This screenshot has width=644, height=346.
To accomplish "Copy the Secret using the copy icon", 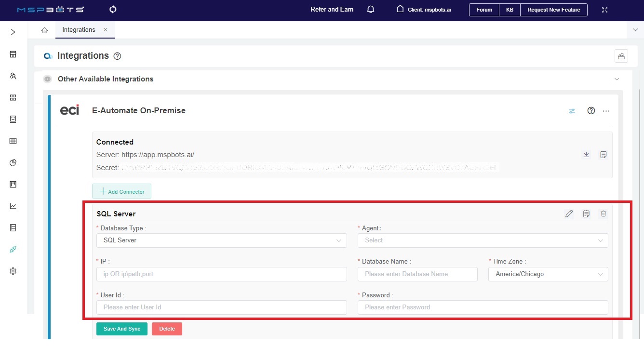I will 603,154.
